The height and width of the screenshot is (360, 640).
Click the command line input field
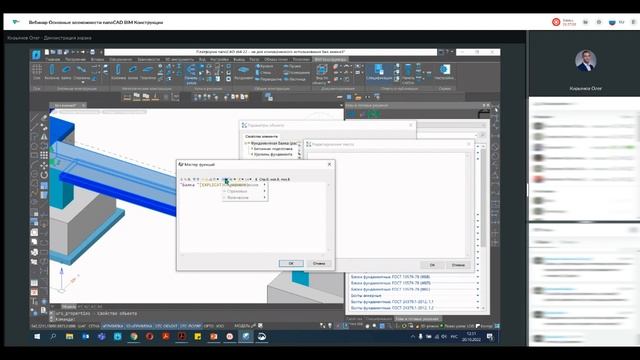196,319
